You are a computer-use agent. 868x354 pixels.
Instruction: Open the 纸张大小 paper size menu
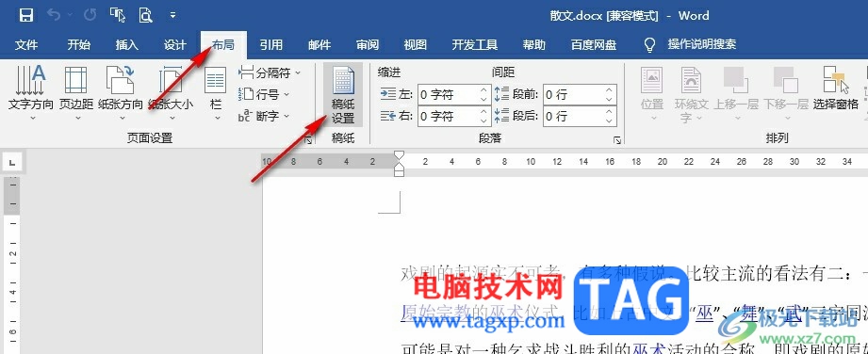point(171,93)
